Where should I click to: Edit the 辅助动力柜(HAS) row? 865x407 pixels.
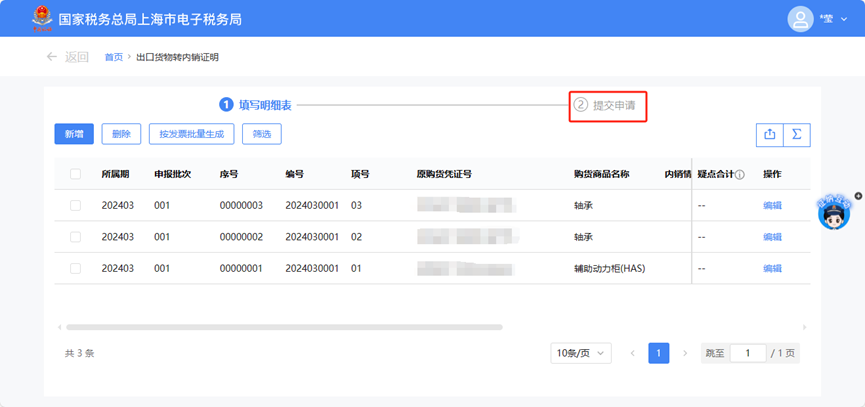[x=772, y=269]
